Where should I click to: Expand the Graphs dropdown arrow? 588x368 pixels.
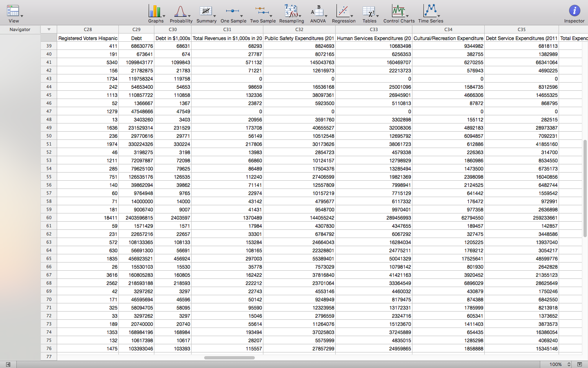coord(164,16)
